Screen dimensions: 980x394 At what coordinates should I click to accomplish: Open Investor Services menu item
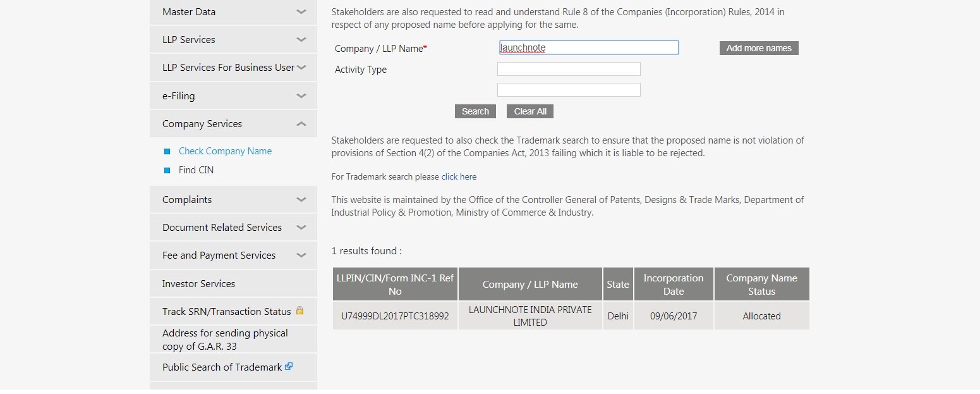point(233,283)
